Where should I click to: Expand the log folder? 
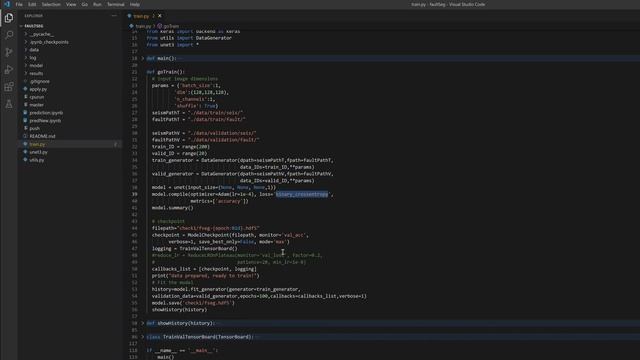pos(33,58)
